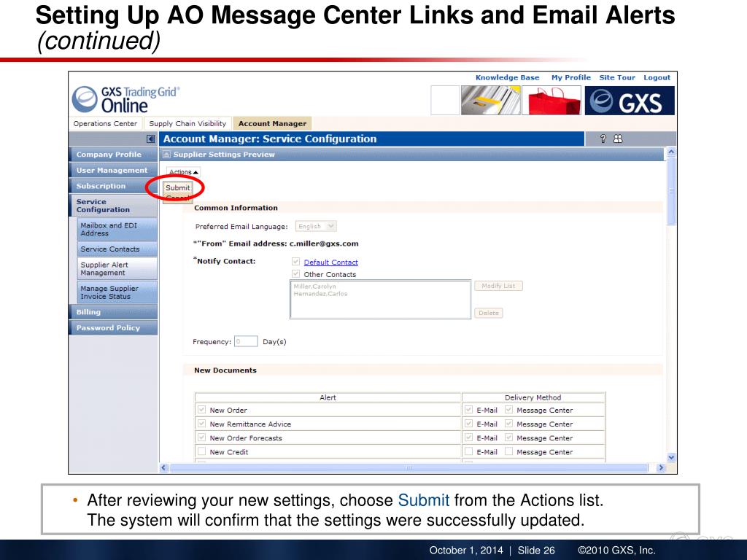Toggle Message Center for New Remittance Advice
The width and height of the screenshot is (747, 560).
(x=508, y=424)
